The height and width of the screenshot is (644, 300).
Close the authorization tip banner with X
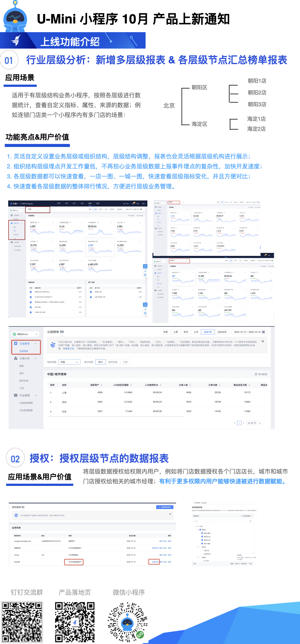(170, 514)
